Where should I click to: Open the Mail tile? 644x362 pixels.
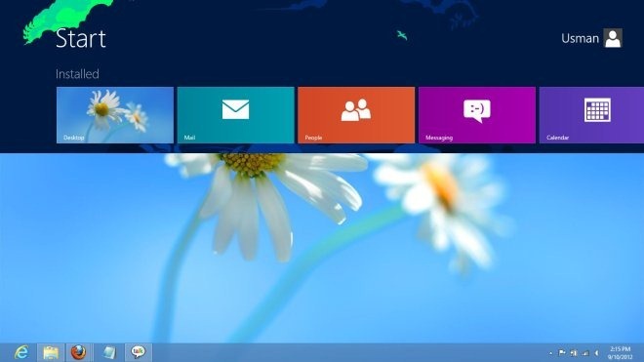tap(236, 115)
